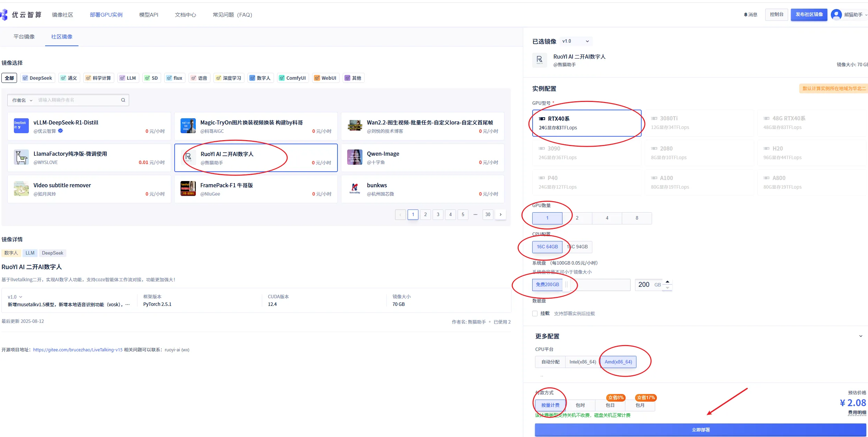Viewport: 868px width, 437px height.
Task: Choose GPU quantity 2
Action: [x=577, y=218]
